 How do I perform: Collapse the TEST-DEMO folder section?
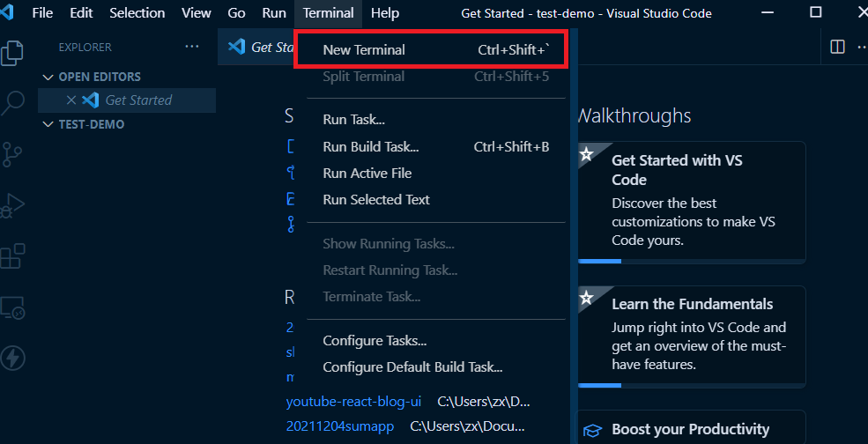tap(48, 124)
